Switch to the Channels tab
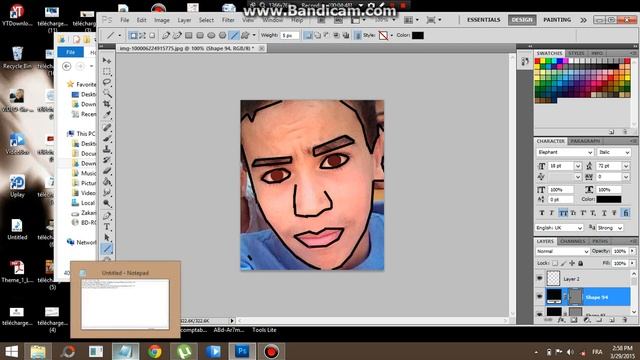The height and width of the screenshot is (360, 640). coord(572,241)
